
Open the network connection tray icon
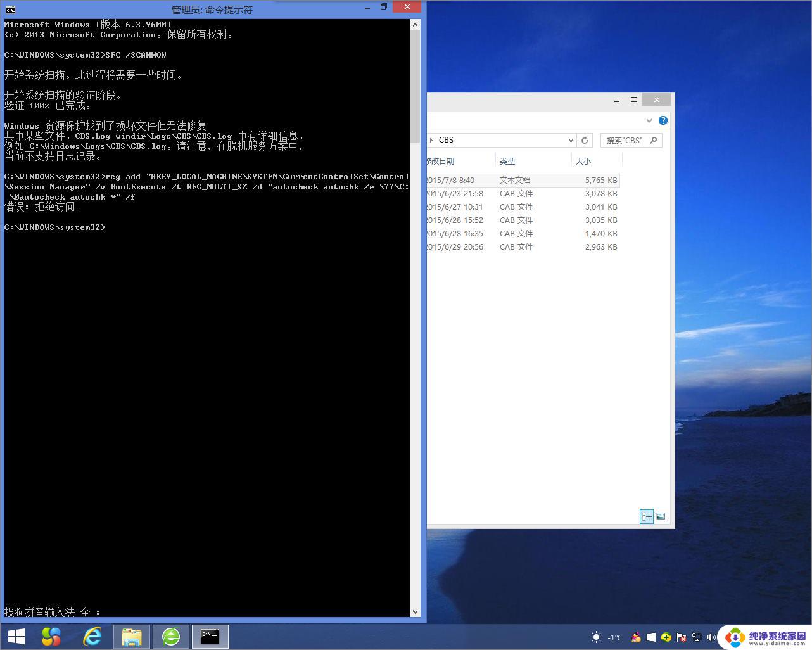[697, 637]
